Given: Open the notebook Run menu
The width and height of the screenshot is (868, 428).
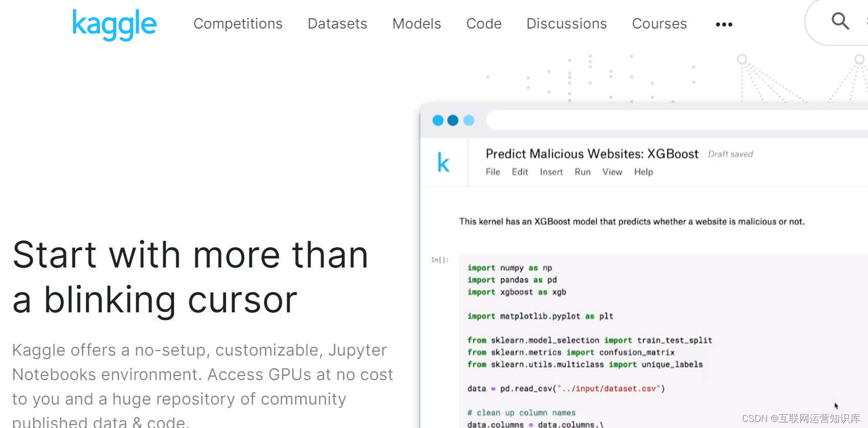Looking at the screenshot, I should [x=582, y=172].
